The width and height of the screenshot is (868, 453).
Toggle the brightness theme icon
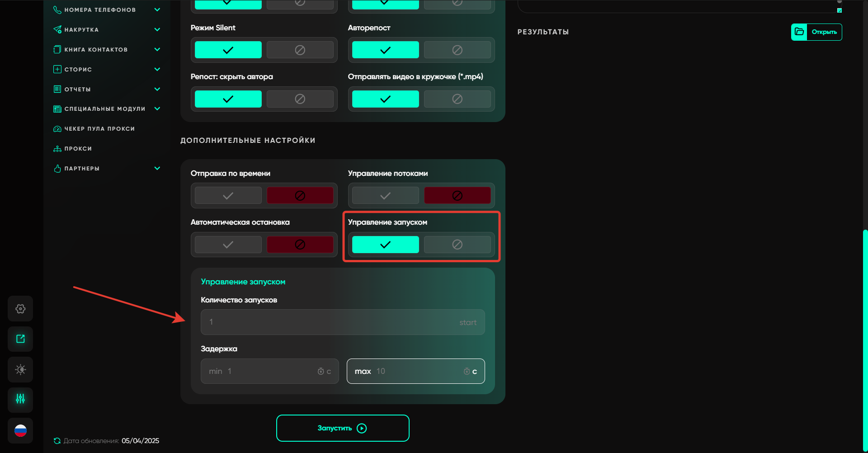[20, 370]
